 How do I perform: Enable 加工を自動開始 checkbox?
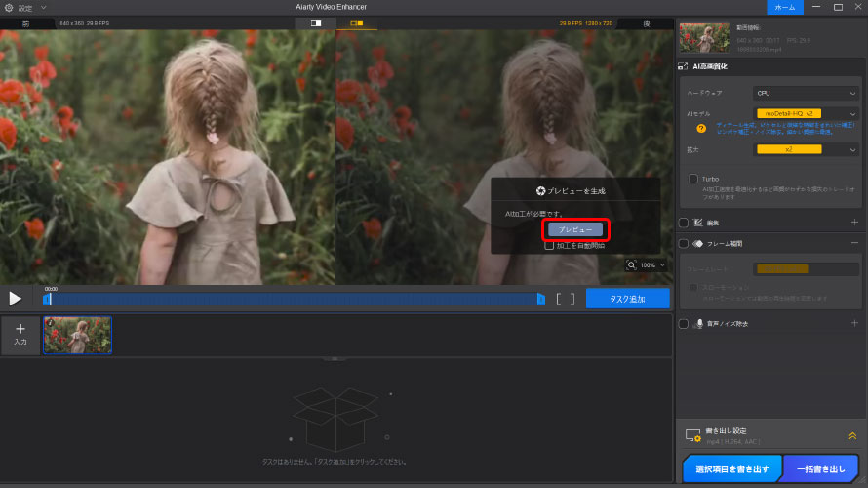[549, 245]
